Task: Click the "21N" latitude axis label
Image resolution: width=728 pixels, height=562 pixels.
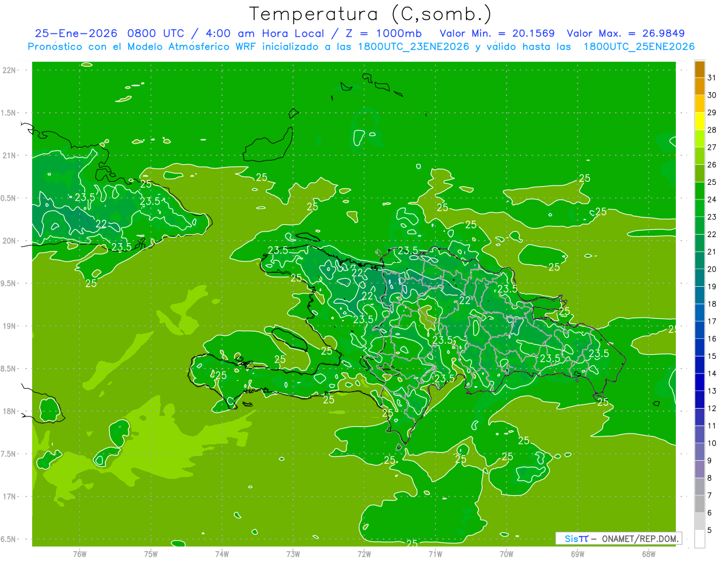Action: [9, 155]
